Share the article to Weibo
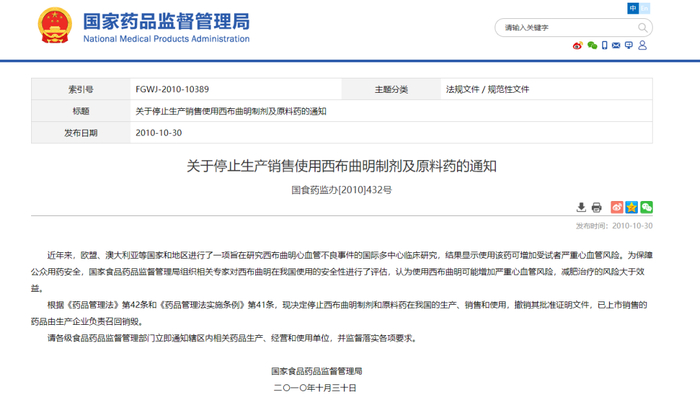 coord(617,207)
